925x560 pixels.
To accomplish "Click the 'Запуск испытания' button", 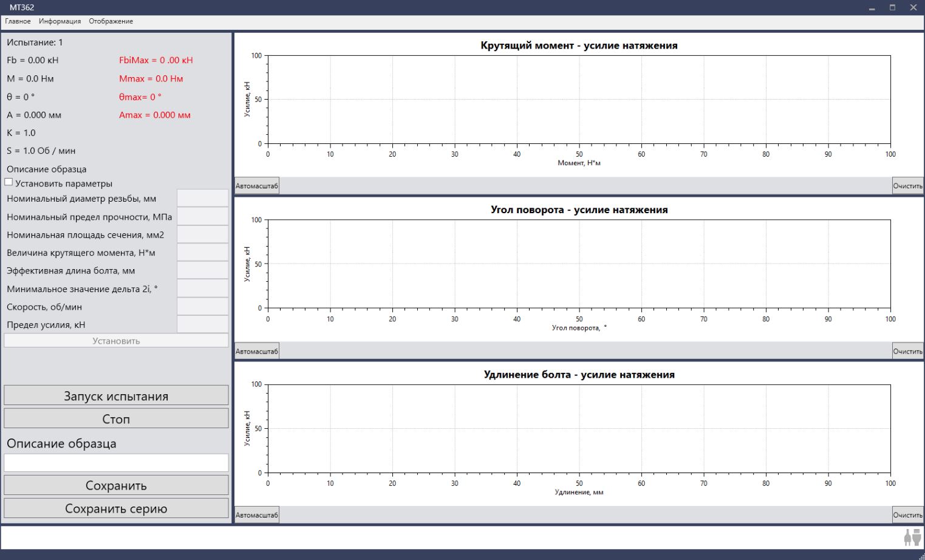I will pyautogui.click(x=116, y=395).
